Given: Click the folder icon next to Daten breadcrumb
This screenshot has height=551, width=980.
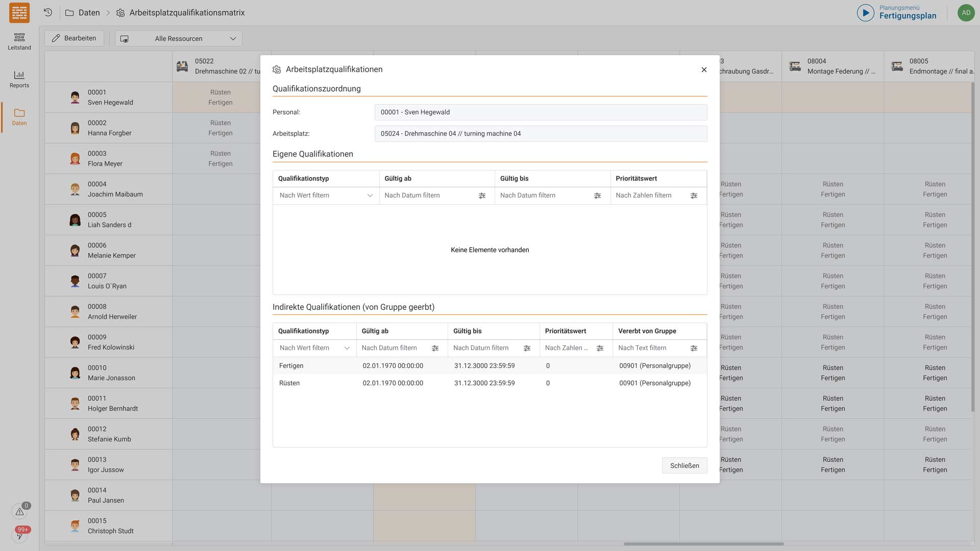Looking at the screenshot, I should 69,13.
